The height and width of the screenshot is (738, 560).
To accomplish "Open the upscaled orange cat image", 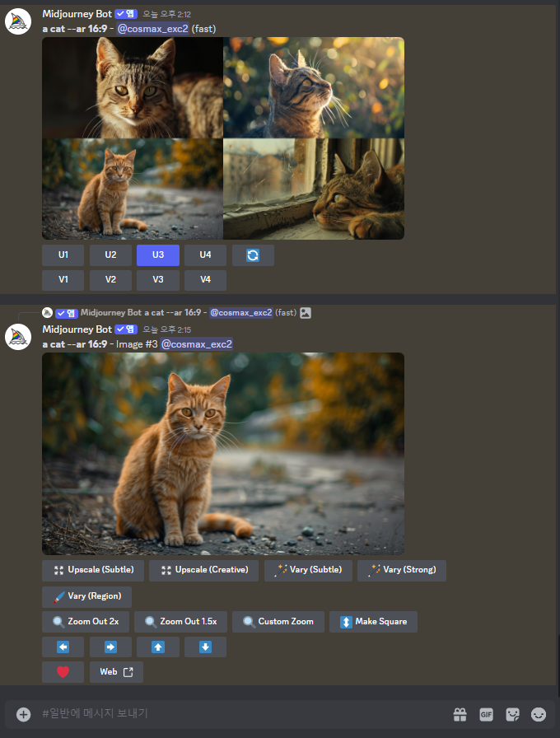I will 223,454.
